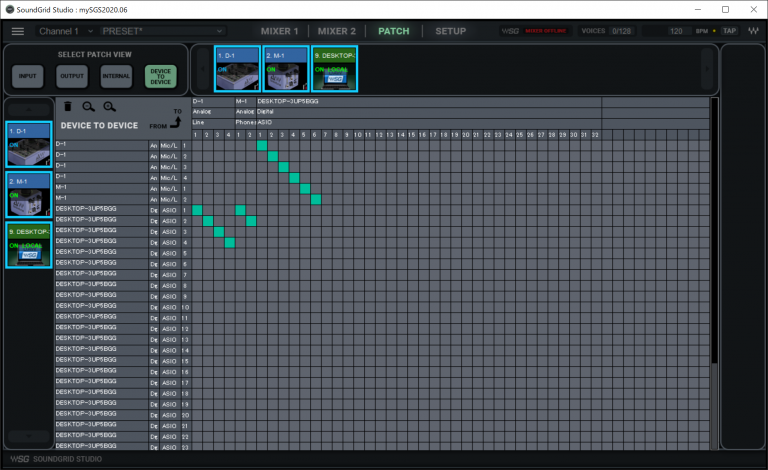Select the D-1 device in the left sidebar
The height and width of the screenshot is (470, 768).
tap(29, 143)
